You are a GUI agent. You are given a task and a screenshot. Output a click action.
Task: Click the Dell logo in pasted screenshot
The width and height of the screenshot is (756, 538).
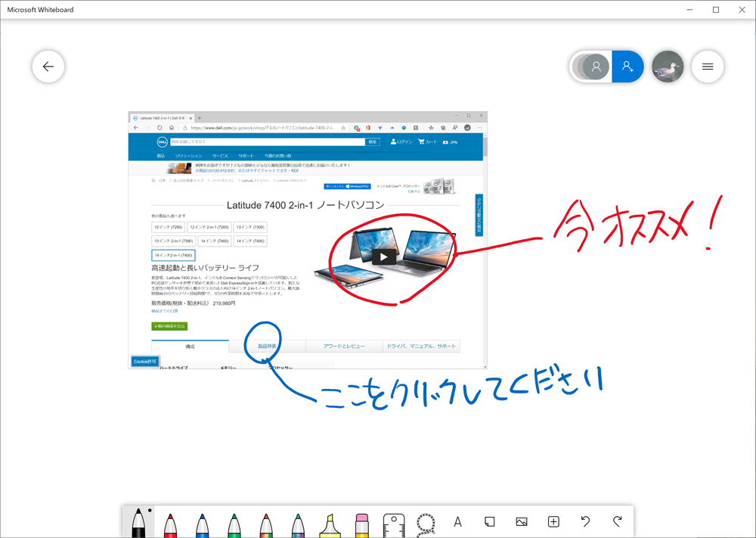pos(163,141)
